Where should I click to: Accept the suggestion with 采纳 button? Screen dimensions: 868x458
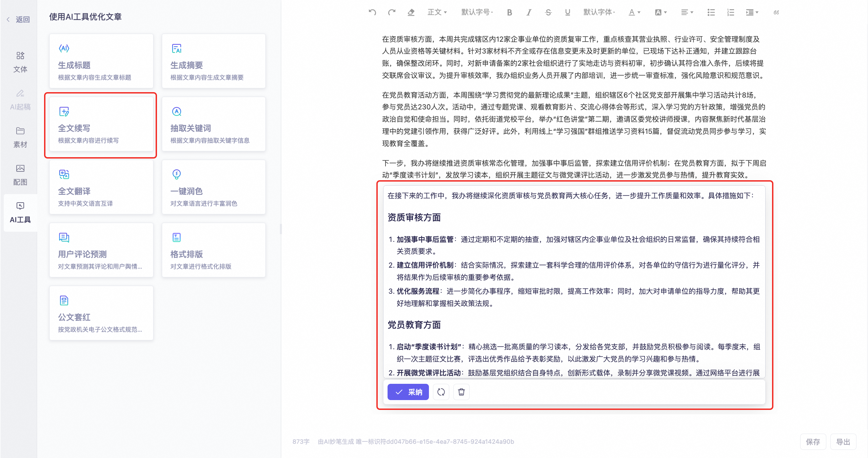click(408, 392)
